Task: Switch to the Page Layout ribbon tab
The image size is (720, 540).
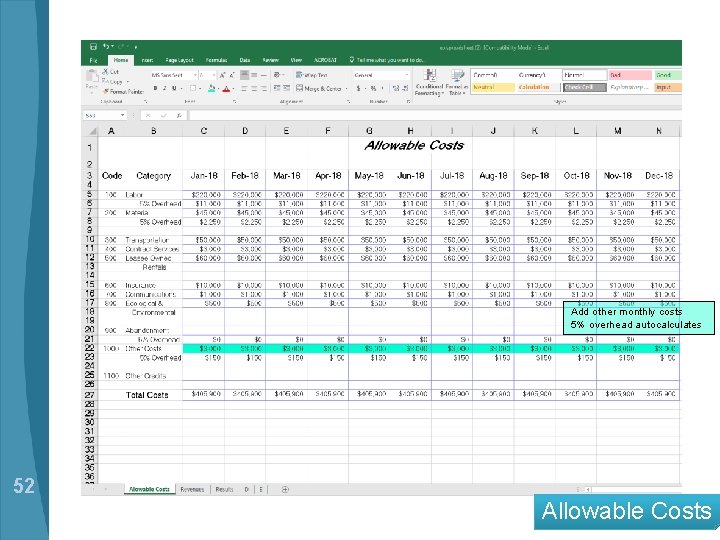Action: tap(180, 60)
